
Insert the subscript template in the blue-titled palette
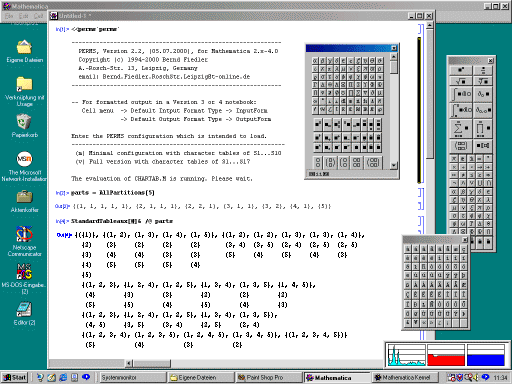click(328, 125)
